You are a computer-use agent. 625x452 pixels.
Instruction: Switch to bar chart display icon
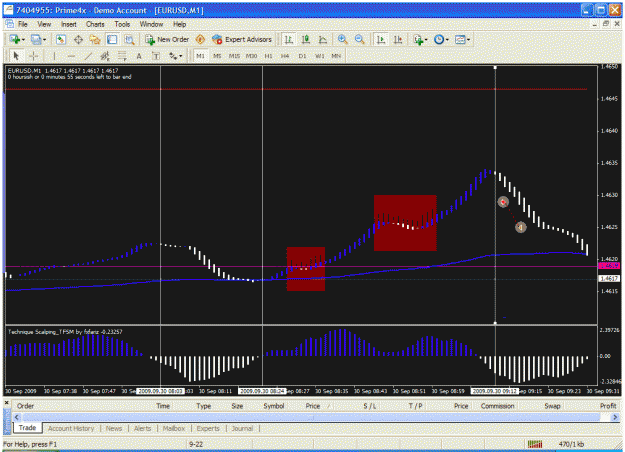coord(289,39)
